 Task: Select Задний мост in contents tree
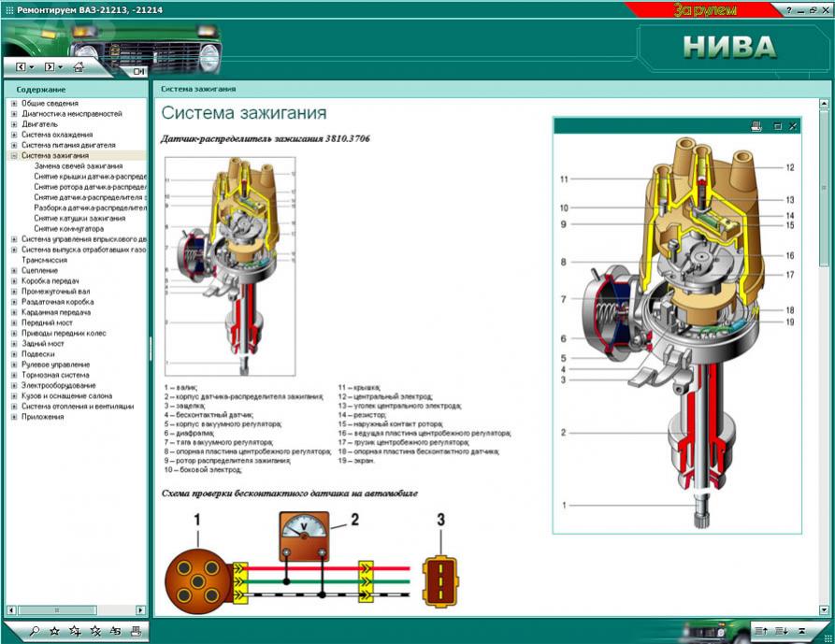coord(43,344)
